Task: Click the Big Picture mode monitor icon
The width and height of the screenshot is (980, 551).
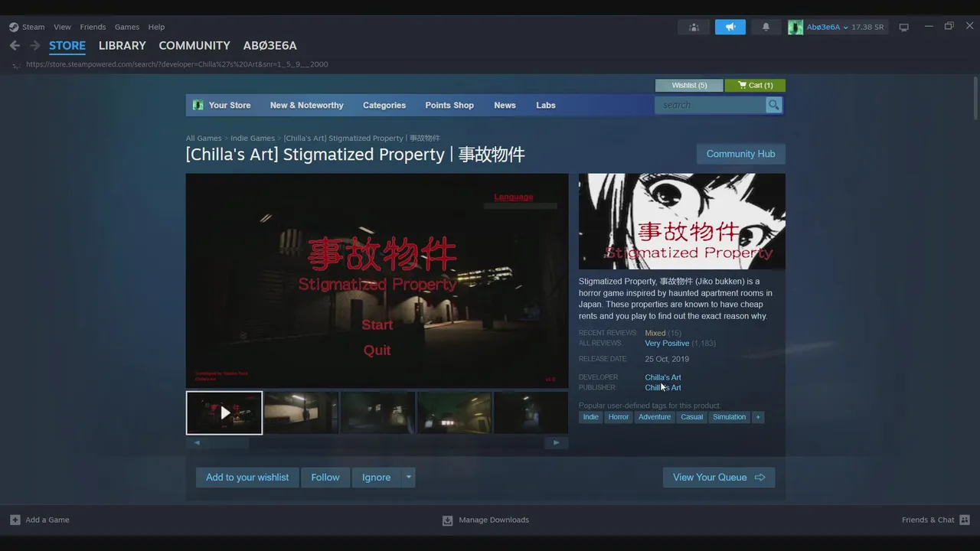Action: (904, 27)
